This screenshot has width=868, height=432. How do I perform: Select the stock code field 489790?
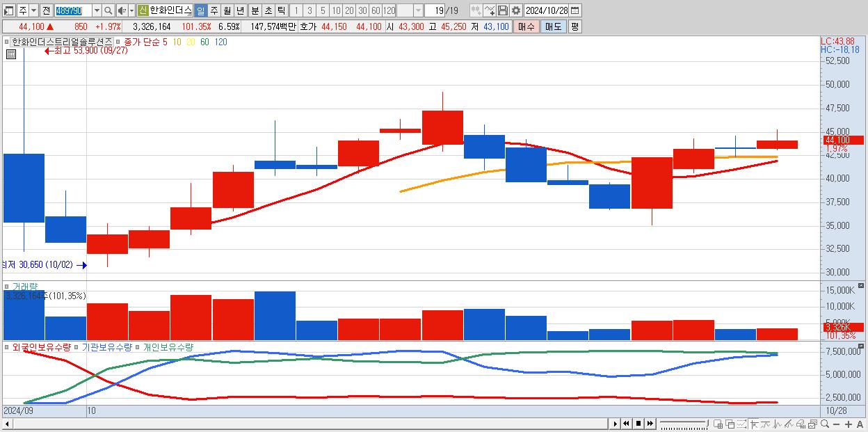73,10
